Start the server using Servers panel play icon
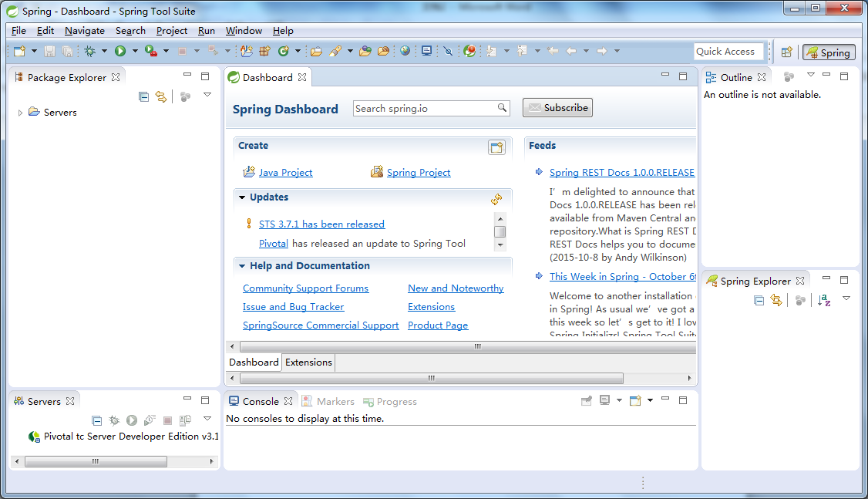The height and width of the screenshot is (499, 868). (132, 420)
